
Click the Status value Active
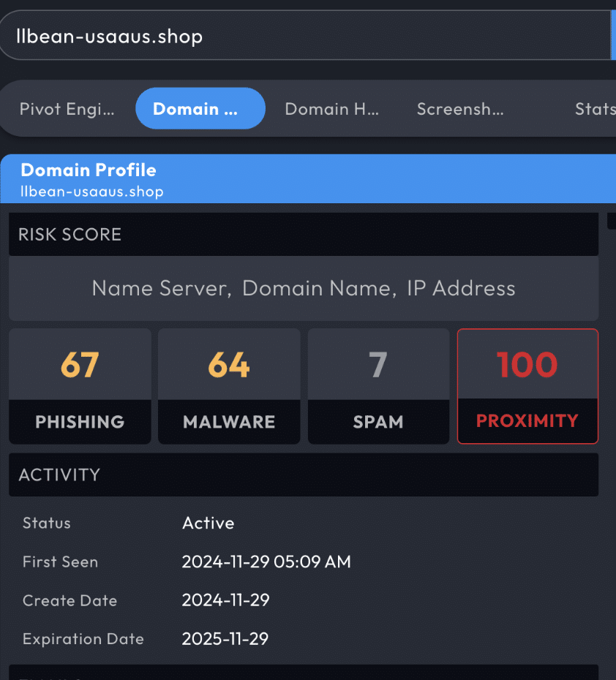point(209,523)
